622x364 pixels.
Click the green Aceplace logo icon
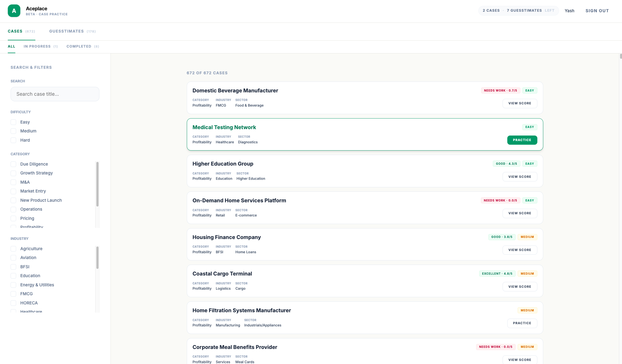[x=14, y=11]
